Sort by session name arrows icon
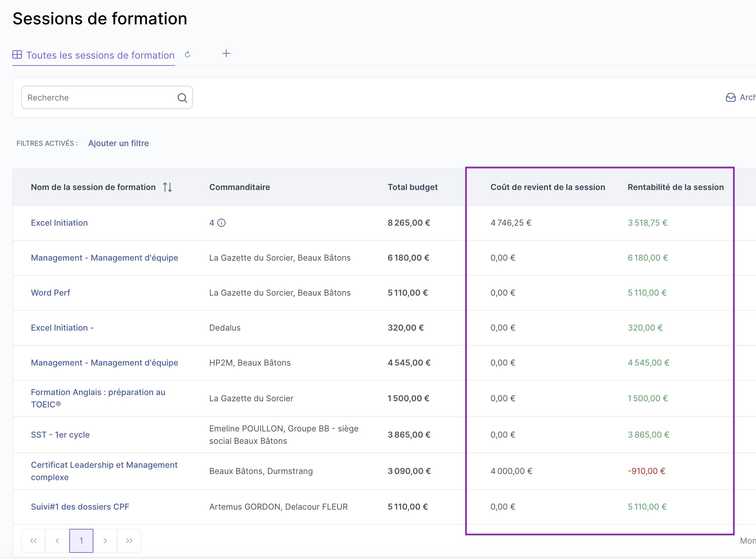The width and height of the screenshot is (756, 559). [x=167, y=187]
